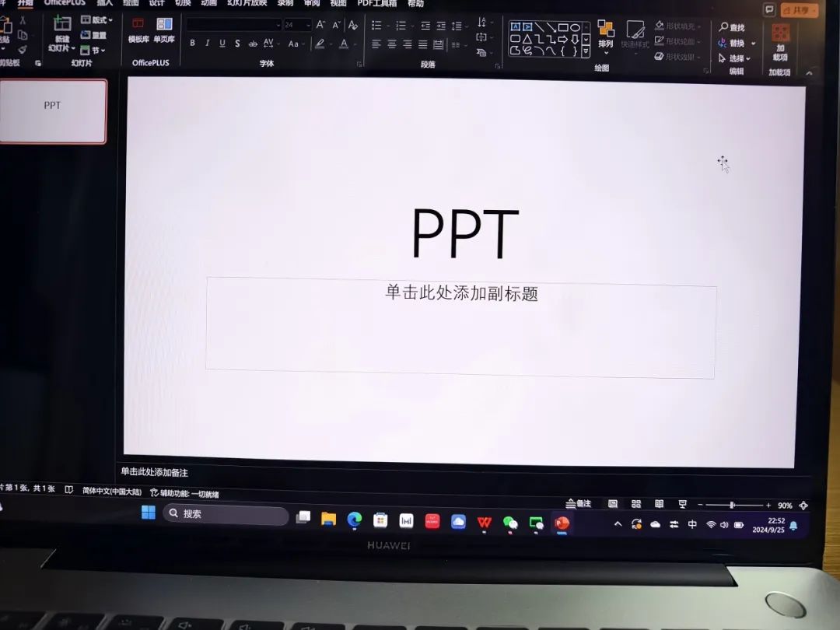Select the right arrow shape in gallery
This screenshot has width=840, height=630.
[562, 40]
